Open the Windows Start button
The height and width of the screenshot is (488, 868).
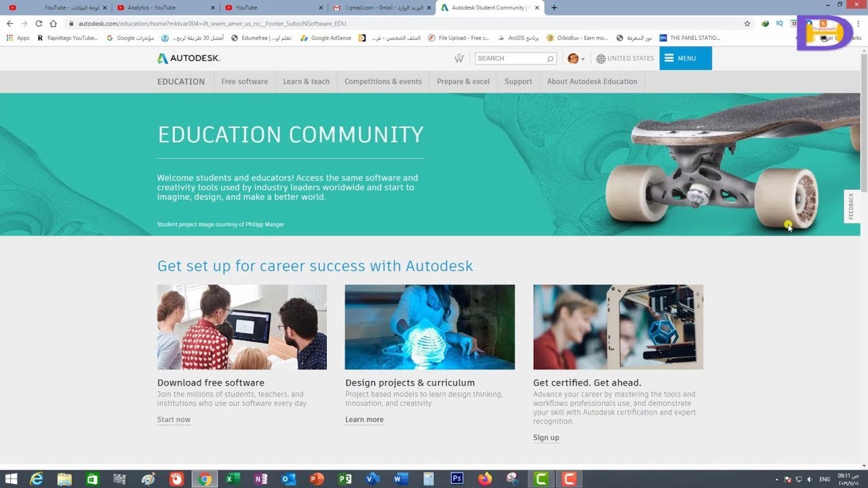pyautogui.click(x=12, y=479)
